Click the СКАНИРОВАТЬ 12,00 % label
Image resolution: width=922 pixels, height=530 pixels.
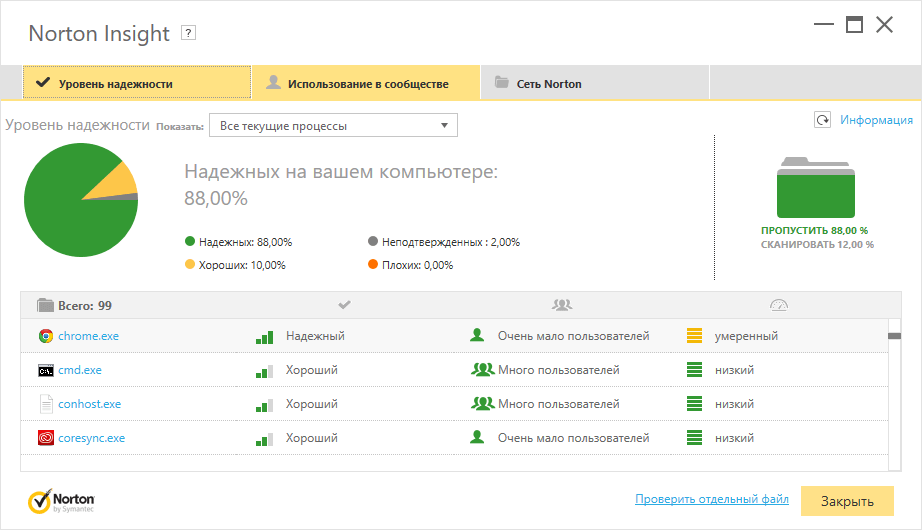pyautogui.click(x=817, y=245)
